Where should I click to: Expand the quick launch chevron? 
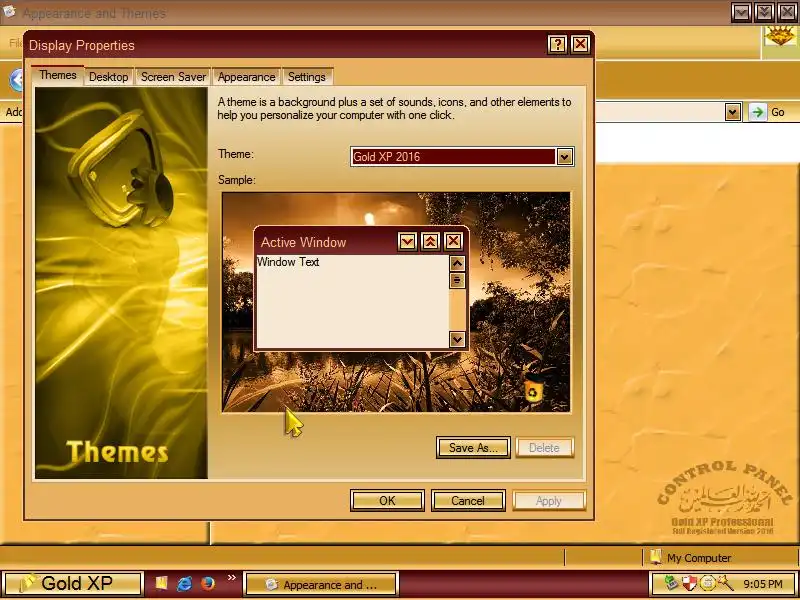232,578
